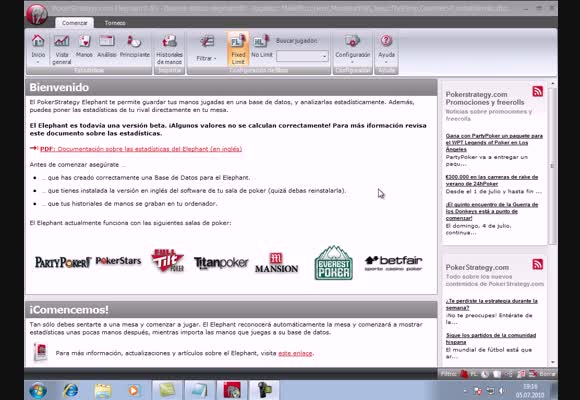
Task: Open the Inicio home button
Action: (x=38, y=49)
